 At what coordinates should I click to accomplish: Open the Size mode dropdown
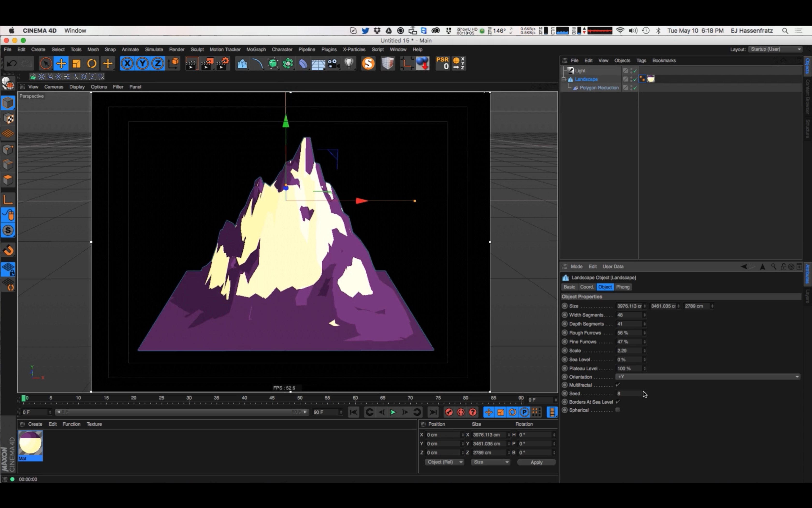click(x=490, y=462)
